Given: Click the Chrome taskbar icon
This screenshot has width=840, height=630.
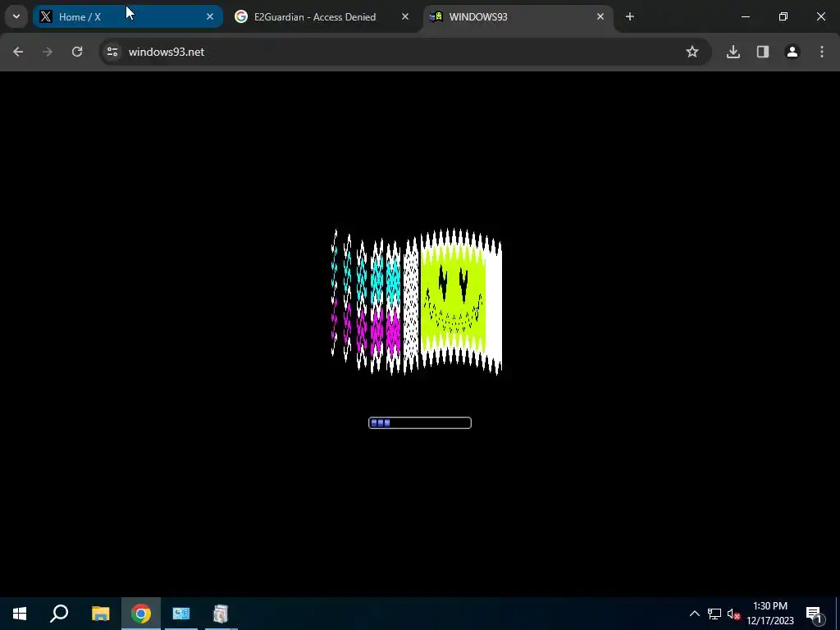Looking at the screenshot, I should 141,614.
